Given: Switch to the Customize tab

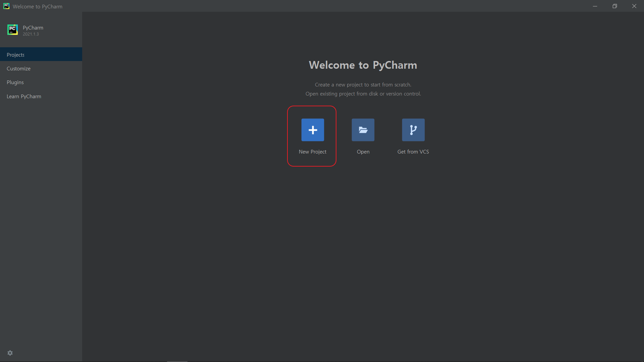Looking at the screenshot, I should [18, 68].
